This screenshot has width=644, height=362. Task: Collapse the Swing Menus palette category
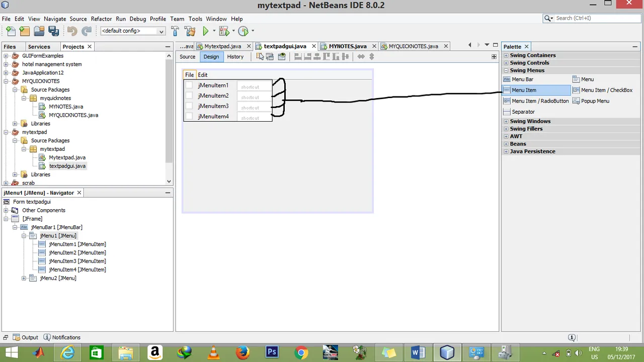click(x=506, y=70)
